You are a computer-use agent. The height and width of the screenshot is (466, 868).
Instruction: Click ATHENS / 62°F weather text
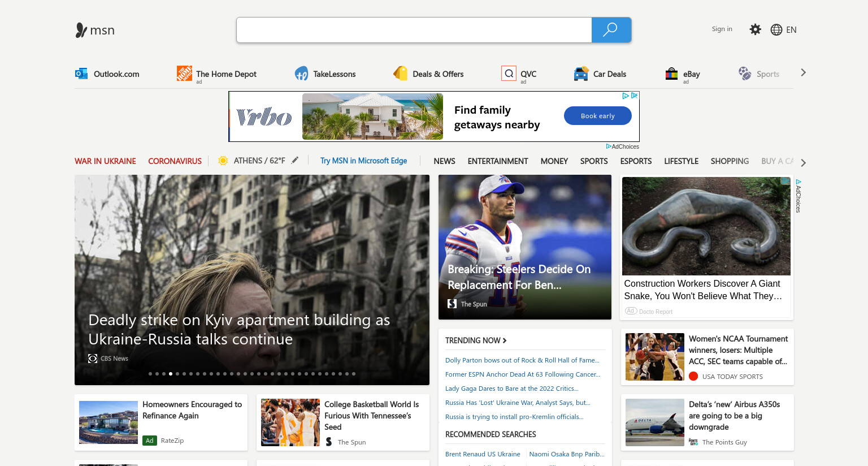259,161
